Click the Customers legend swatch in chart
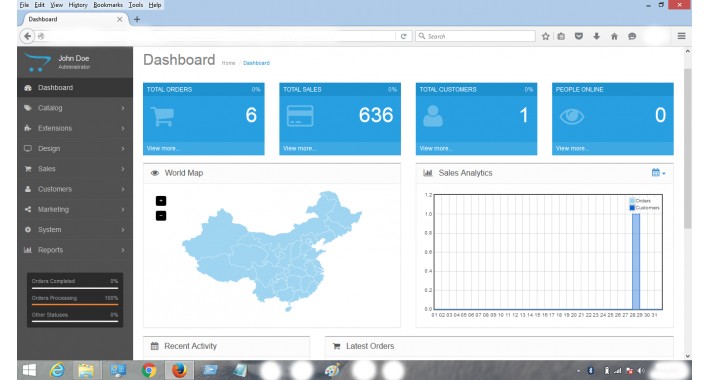This screenshot has height=380, width=710. (x=632, y=208)
